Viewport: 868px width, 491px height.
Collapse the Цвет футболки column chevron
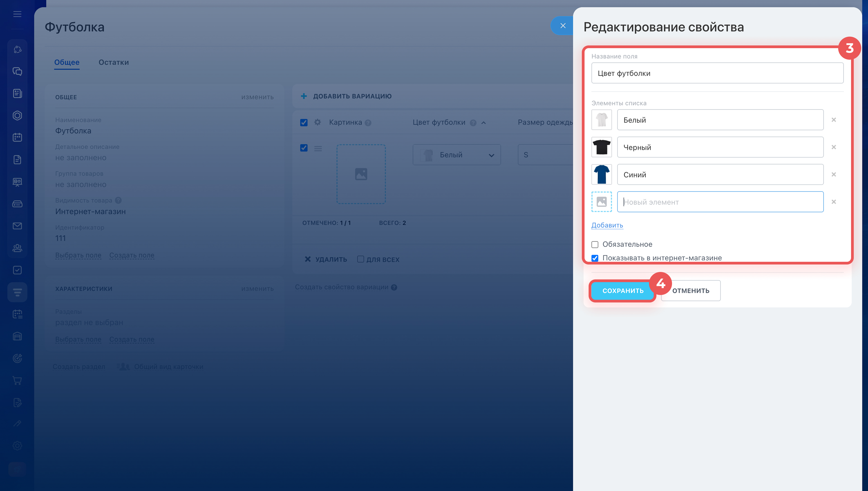click(x=484, y=123)
